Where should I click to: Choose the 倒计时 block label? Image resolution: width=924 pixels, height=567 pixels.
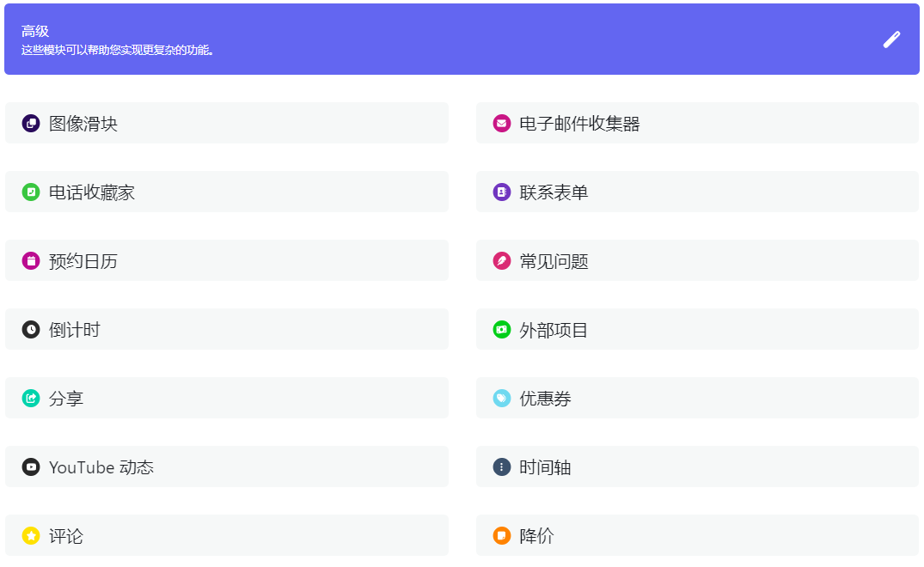(x=75, y=330)
